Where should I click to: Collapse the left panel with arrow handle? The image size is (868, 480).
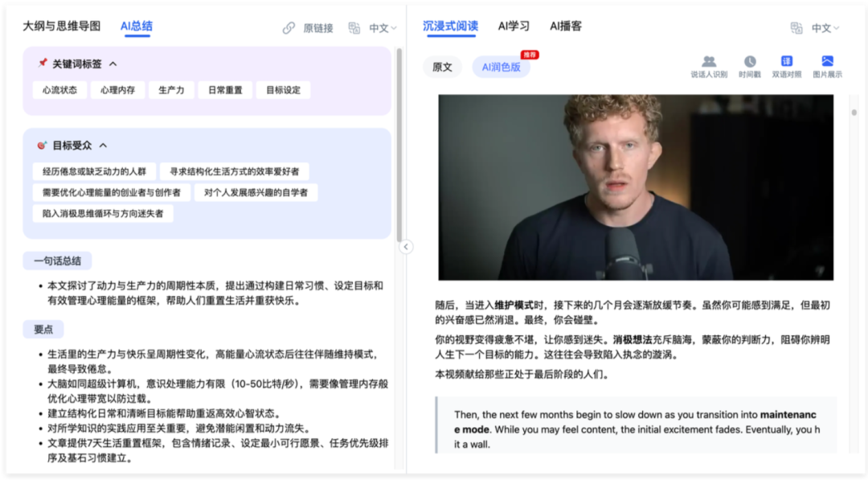coord(406,247)
